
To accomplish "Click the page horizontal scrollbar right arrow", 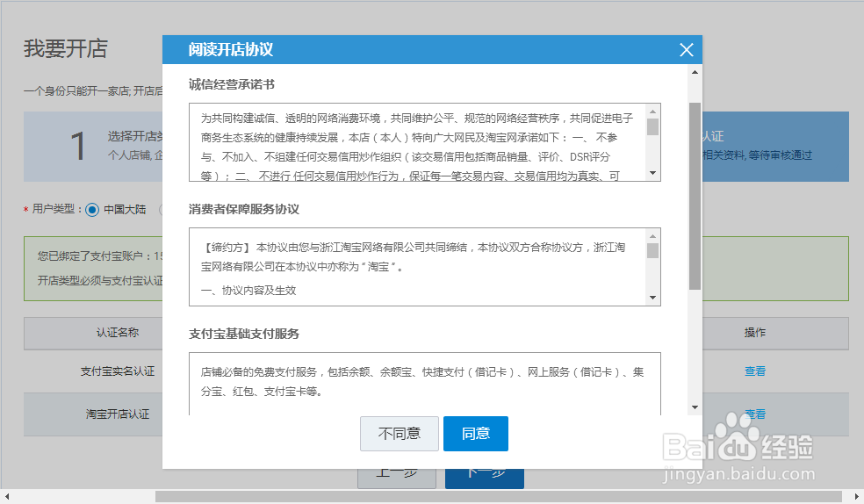I will 857,497.
